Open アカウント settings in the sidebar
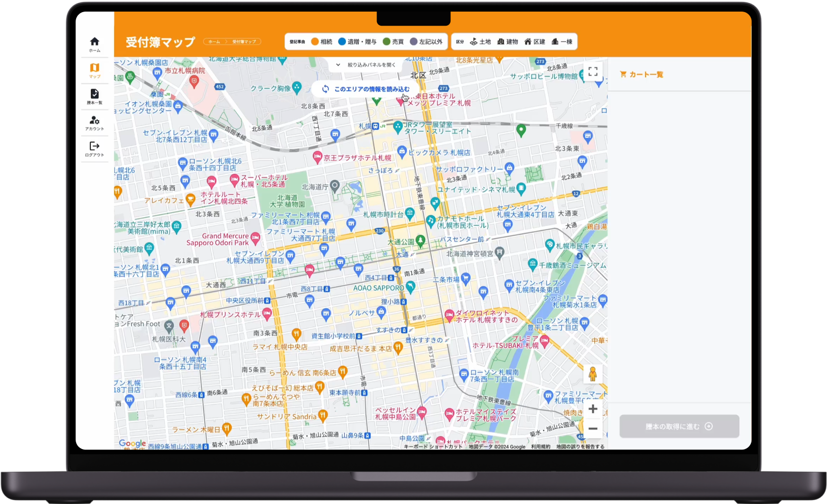827x504 pixels. pos(94,120)
